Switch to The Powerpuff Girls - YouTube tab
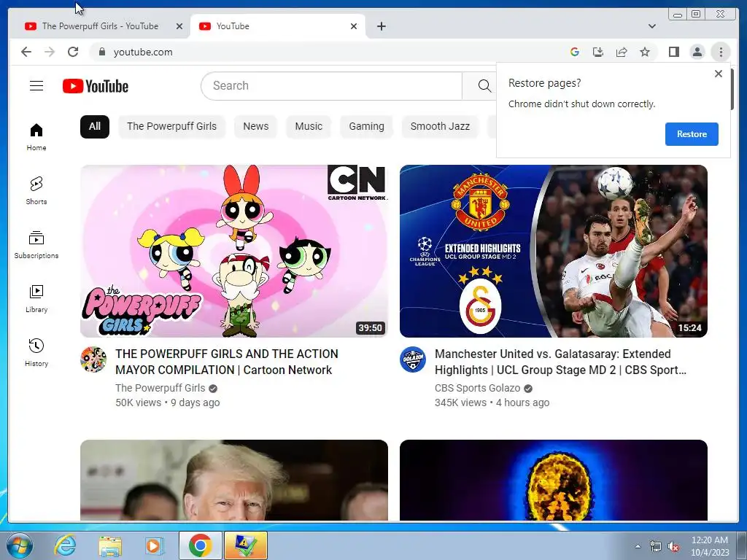The height and width of the screenshot is (560, 747). click(x=100, y=26)
